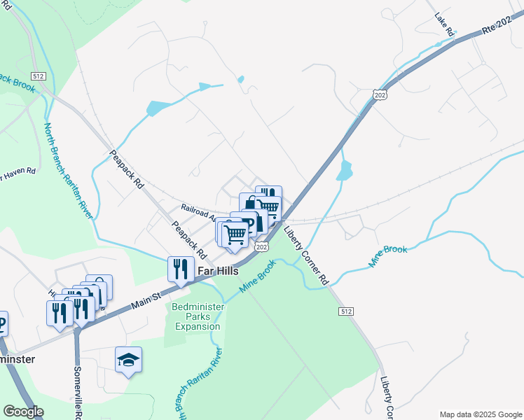Click the Map data ©2025 Google attribution
This screenshot has width=524, height=420.
coord(481,414)
